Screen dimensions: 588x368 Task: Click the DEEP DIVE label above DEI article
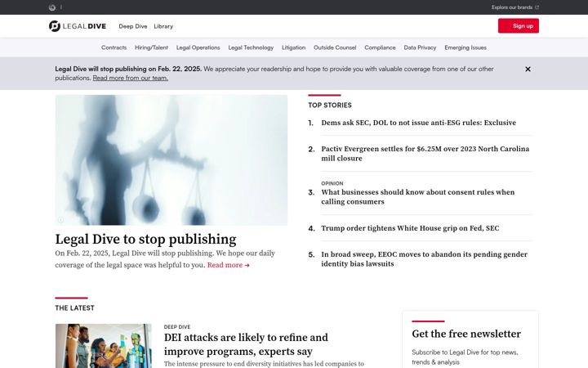coord(177,327)
